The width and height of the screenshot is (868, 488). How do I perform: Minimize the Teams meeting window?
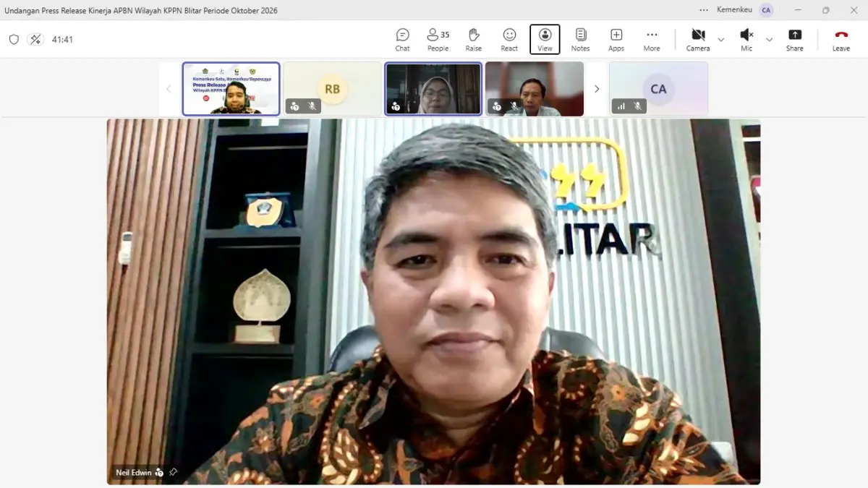coord(798,10)
